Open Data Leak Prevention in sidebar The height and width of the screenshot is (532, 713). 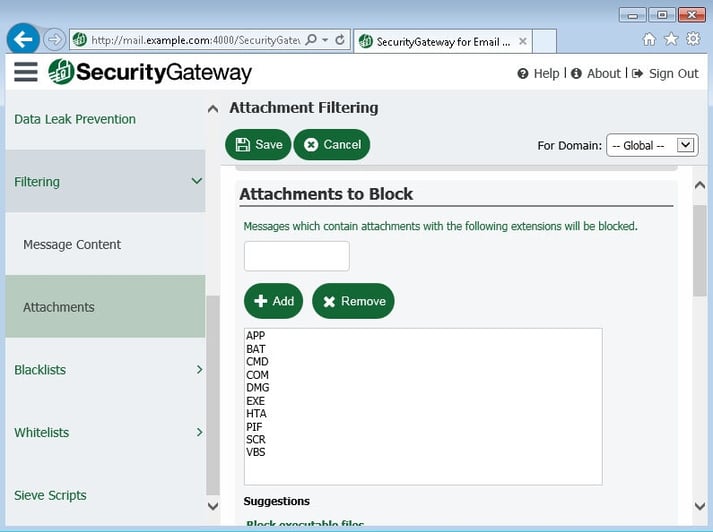(x=75, y=119)
